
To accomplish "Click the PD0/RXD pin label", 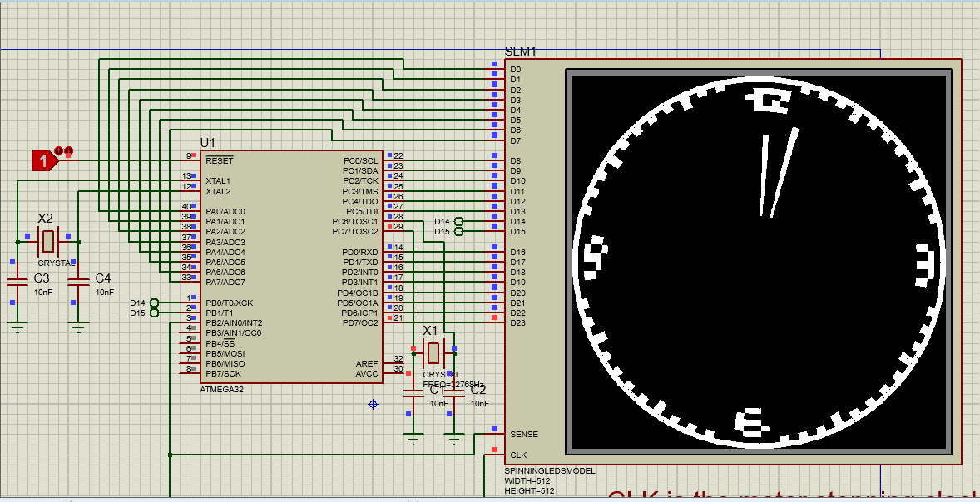I will (359, 253).
